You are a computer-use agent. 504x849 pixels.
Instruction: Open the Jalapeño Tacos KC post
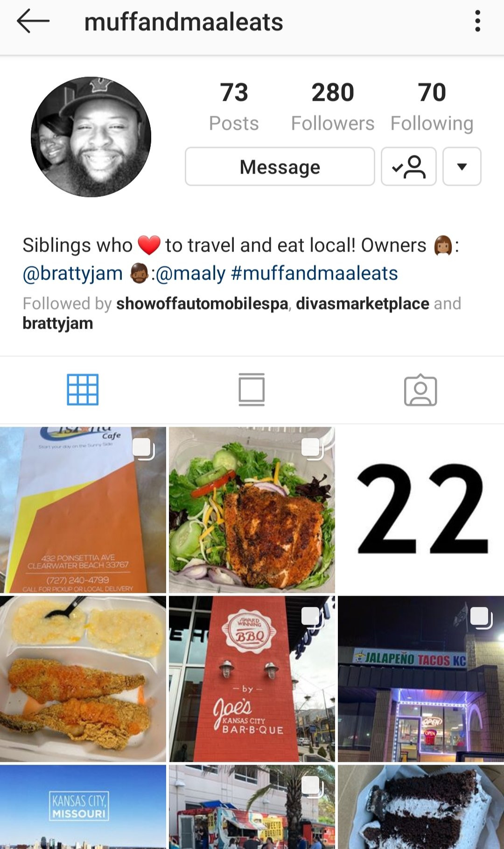pos(421,679)
